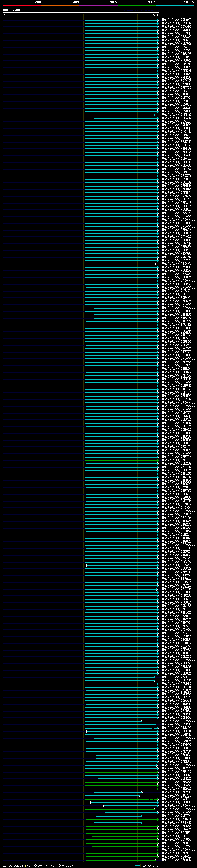Open hit UniRef100_Q2V995
The width and height of the screenshot is (197, 868).
[177, 26]
